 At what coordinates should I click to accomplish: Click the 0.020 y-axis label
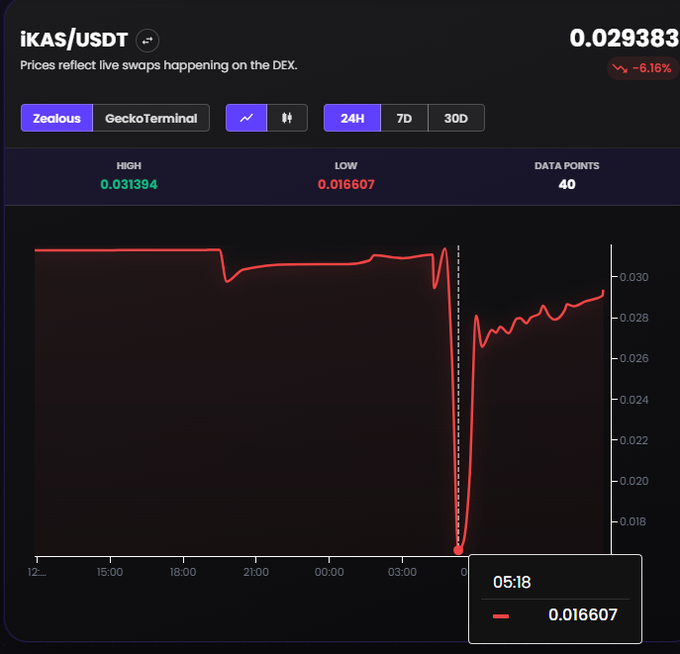coord(634,481)
